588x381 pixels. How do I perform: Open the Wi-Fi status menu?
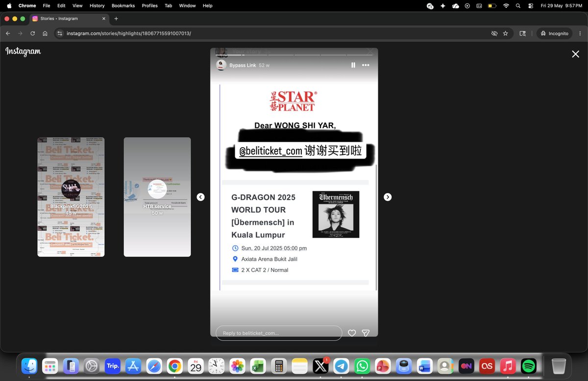(506, 5)
